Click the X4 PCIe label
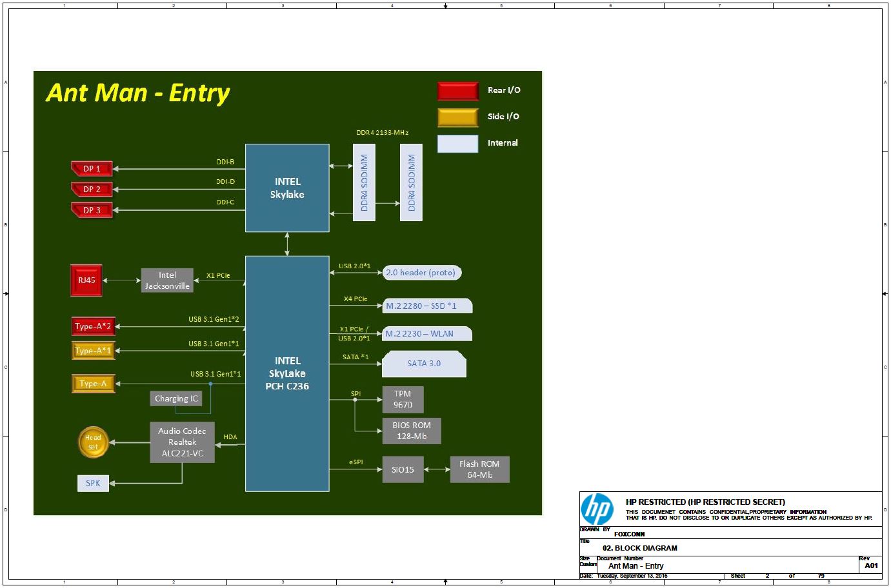Image resolution: width=891 pixels, height=588 pixels. click(355, 299)
